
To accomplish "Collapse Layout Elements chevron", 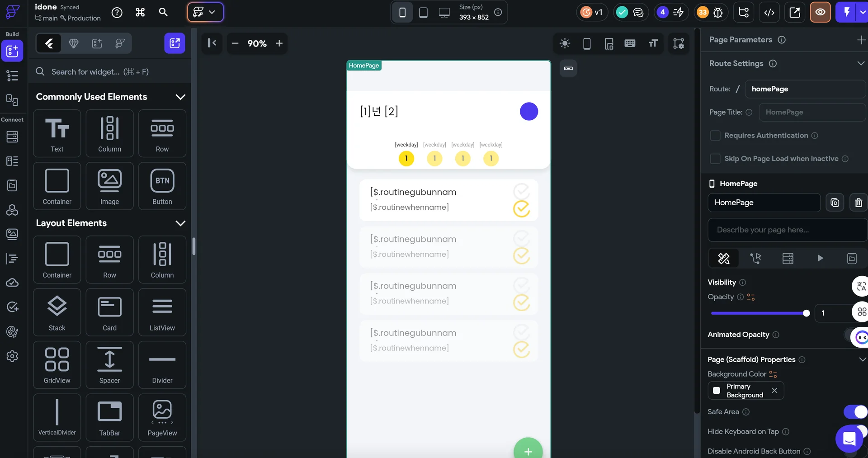I will point(180,223).
